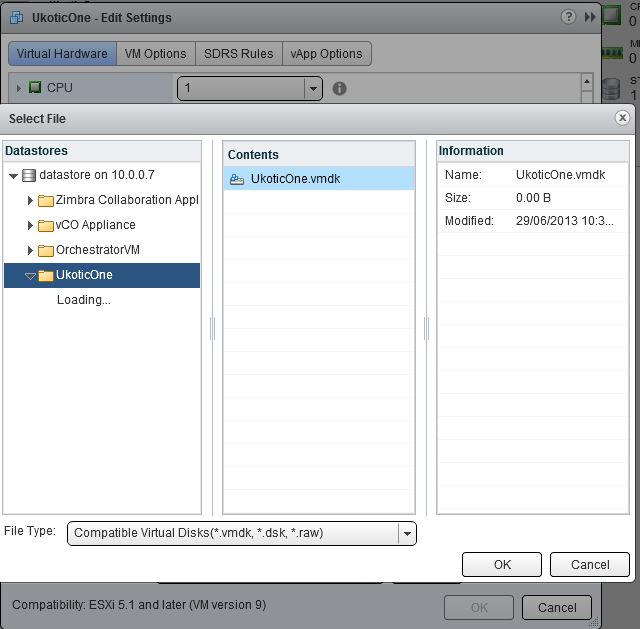This screenshot has width=640, height=629.
Task: Click the splitter handle between Datastores and Contents
Action: pyautogui.click(x=212, y=328)
